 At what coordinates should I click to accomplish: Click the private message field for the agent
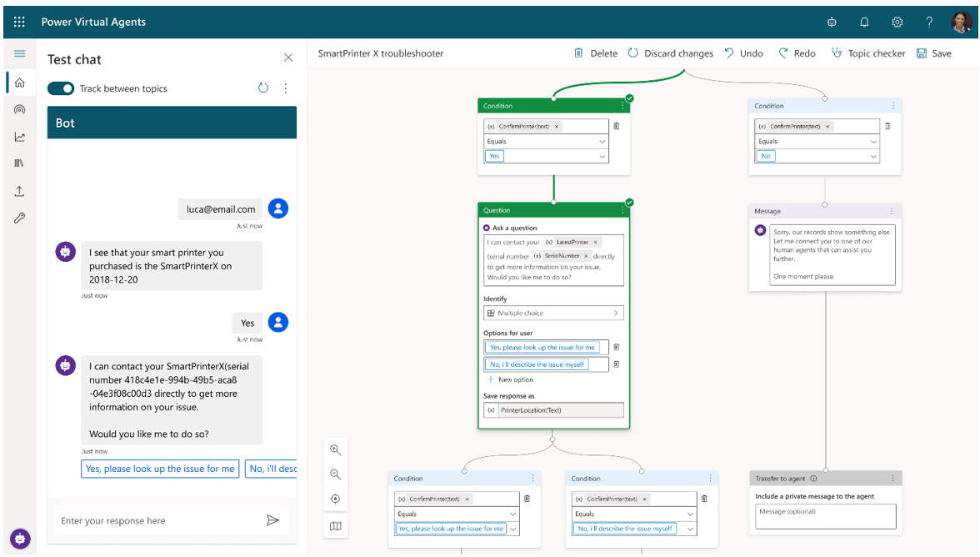[826, 517]
